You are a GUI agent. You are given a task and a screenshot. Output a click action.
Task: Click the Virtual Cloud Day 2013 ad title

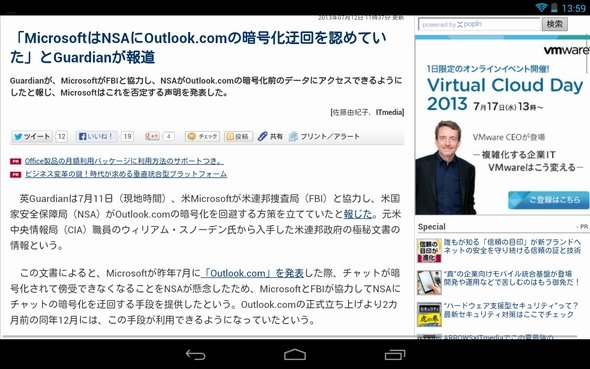click(x=505, y=94)
